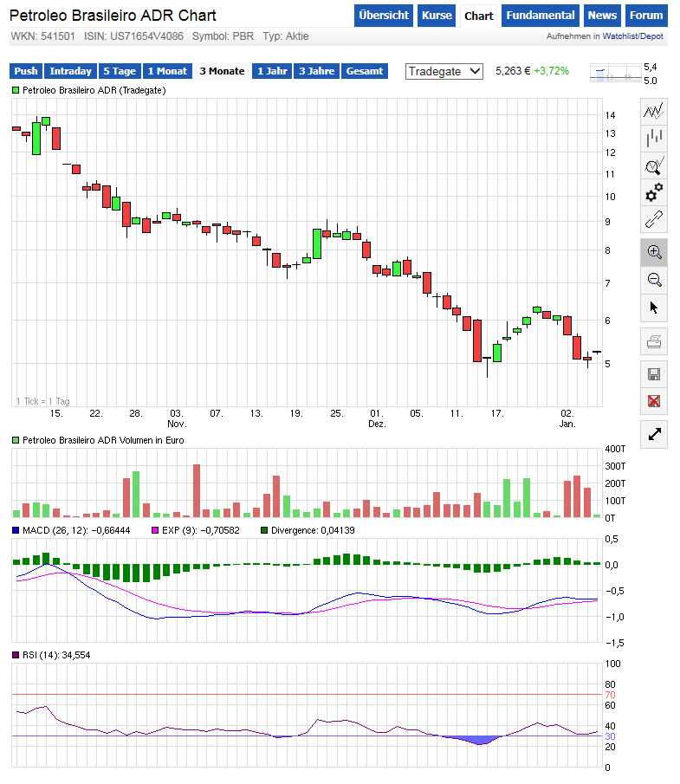This screenshot has width=680, height=784.
Task: Click the 02. Jan. date axis label
Action: 567,419
